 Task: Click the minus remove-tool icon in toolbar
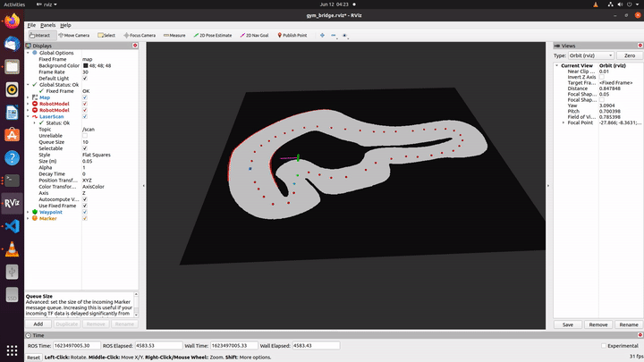point(334,35)
